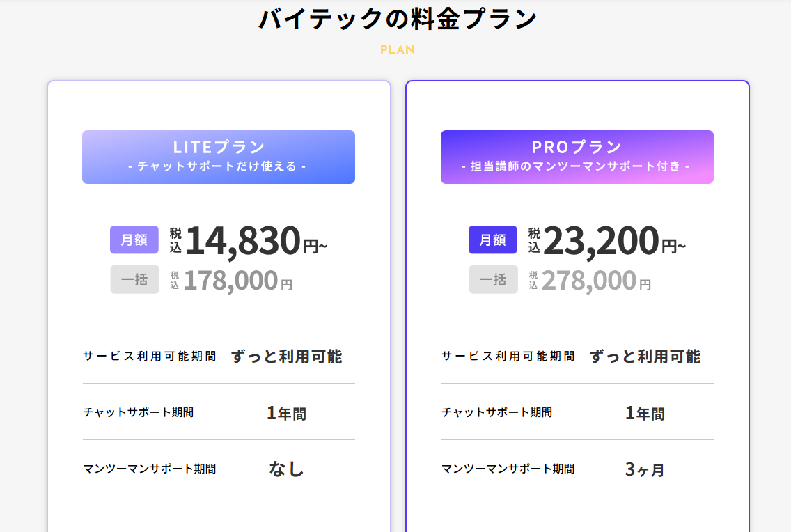Screen dimensions: 791x532
Task: Click the バイテックの料金プラン heading
Action: click(x=397, y=19)
